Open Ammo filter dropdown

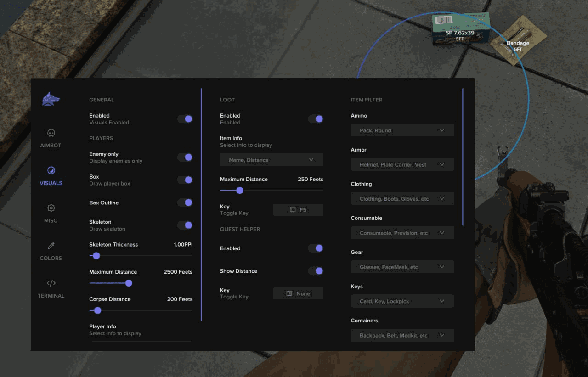pyautogui.click(x=402, y=130)
